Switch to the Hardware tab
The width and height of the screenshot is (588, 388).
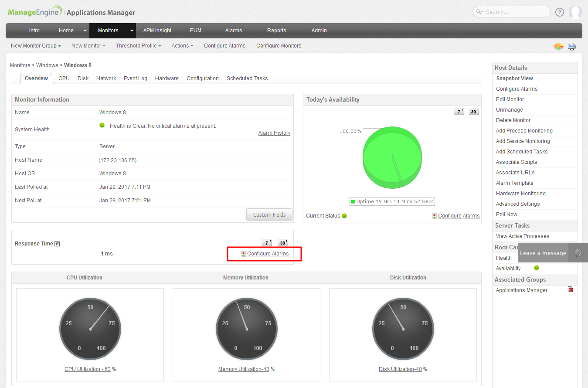(167, 78)
